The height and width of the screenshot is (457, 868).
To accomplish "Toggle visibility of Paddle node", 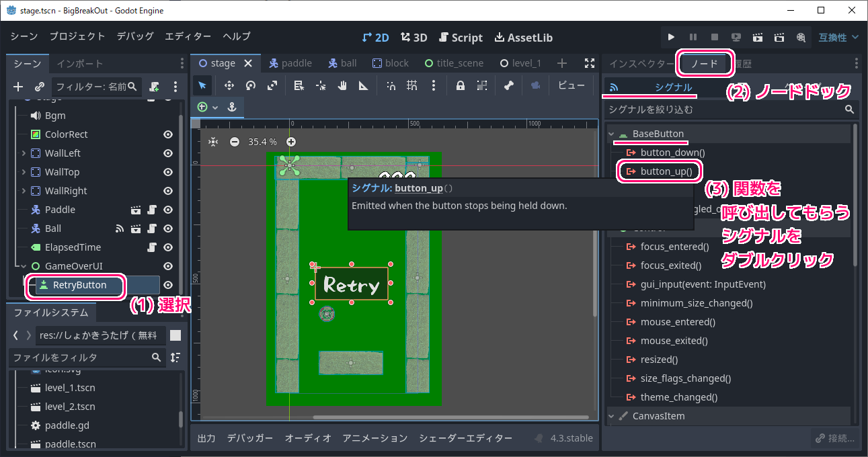I will 168,210.
